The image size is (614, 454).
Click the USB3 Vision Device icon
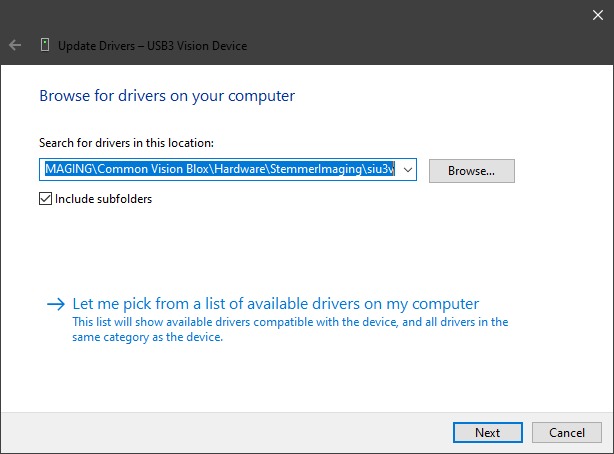click(x=44, y=45)
